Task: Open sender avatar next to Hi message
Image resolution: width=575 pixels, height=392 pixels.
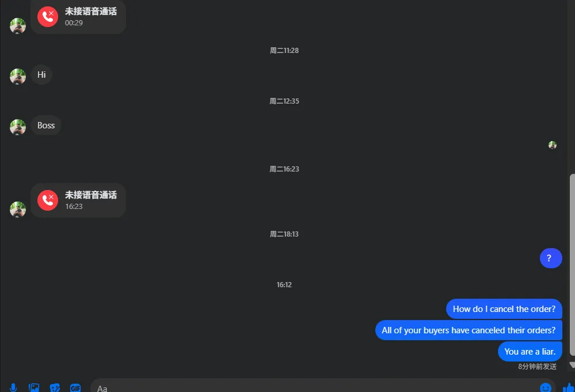Action: tap(18, 77)
